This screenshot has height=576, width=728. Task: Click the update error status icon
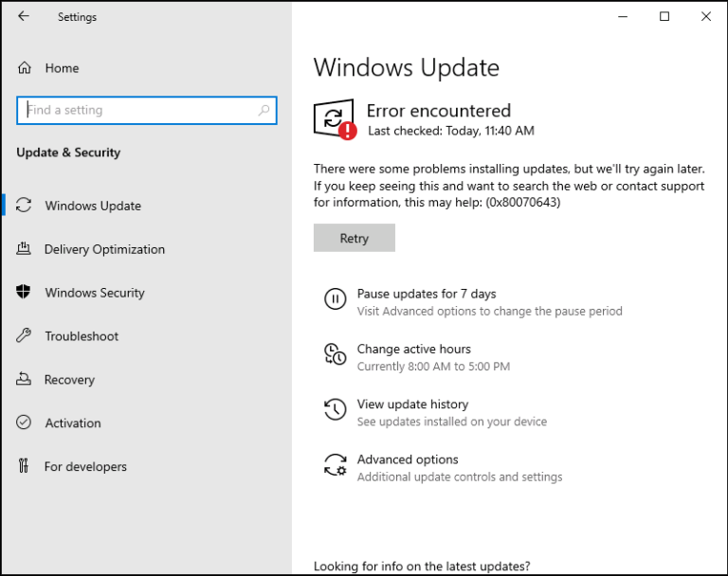[x=335, y=119]
